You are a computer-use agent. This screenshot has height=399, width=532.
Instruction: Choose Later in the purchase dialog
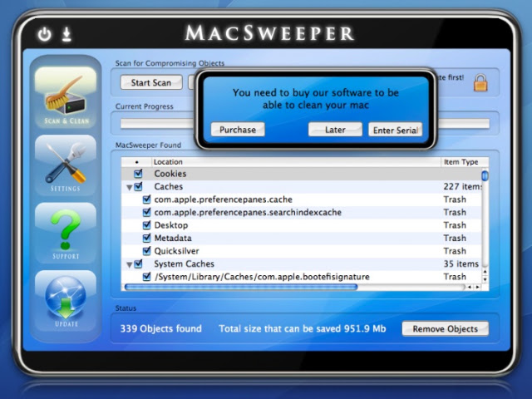(x=335, y=130)
